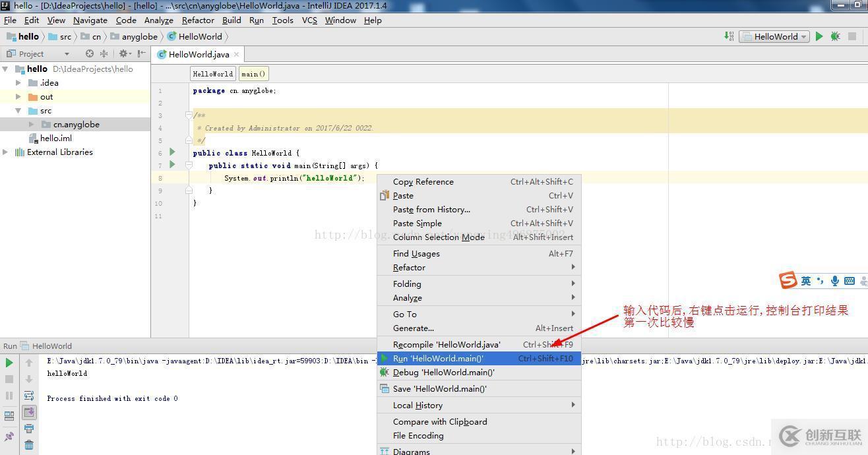Click the helloWorld console output line

coord(67,373)
